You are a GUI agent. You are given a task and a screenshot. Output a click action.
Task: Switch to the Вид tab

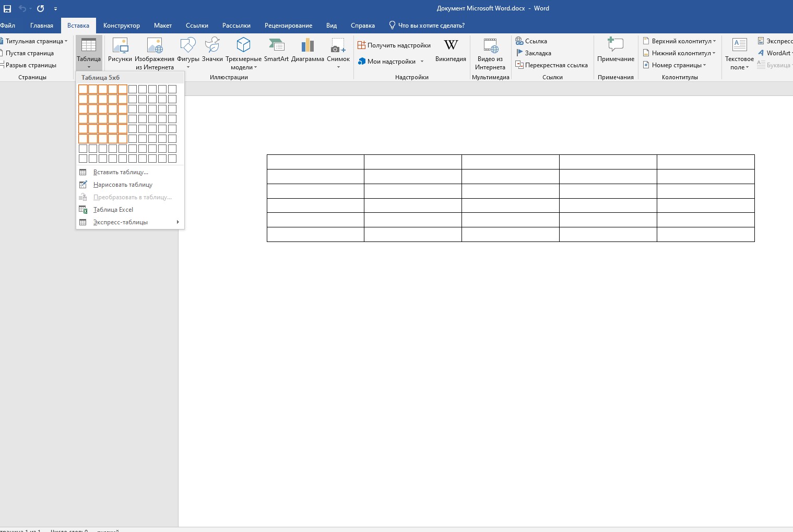pyautogui.click(x=332, y=26)
